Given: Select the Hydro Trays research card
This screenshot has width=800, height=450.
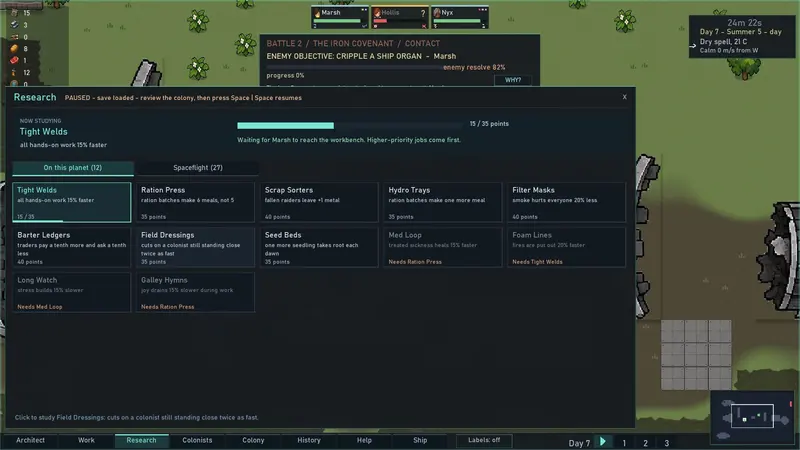Looking at the screenshot, I should (443, 203).
